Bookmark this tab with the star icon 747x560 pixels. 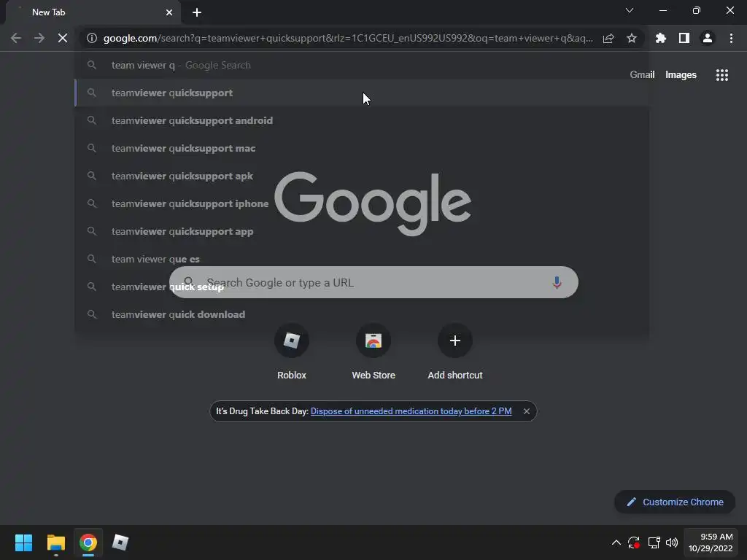click(632, 38)
